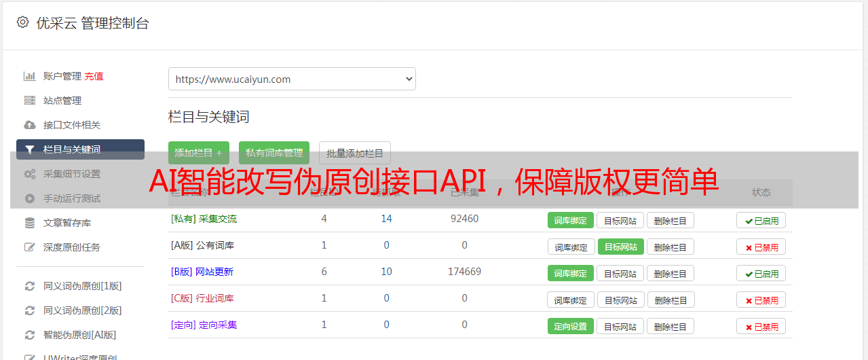Toggle 已禁用 status for 定向采集 row

[x=761, y=326]
